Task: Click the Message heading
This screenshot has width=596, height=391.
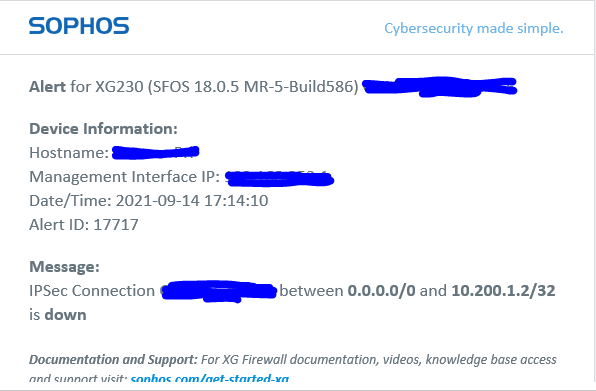Action: click(x=64, y=267)
